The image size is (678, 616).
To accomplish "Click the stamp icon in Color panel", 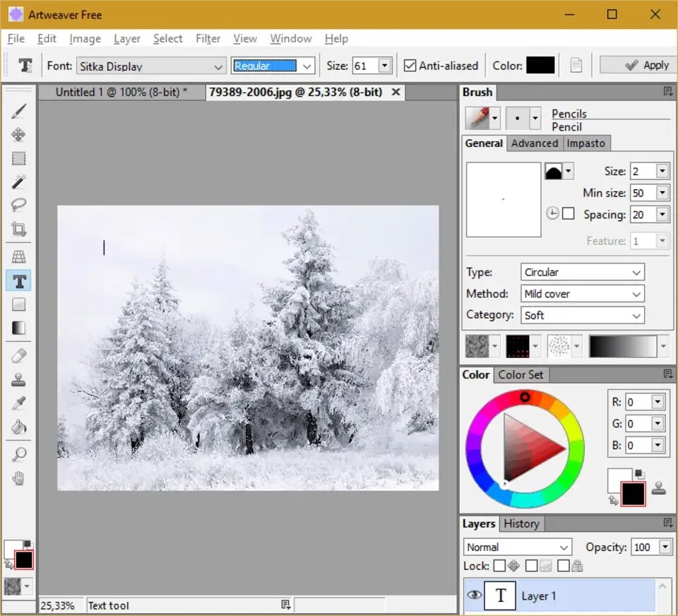I will (x=658, y=488).
